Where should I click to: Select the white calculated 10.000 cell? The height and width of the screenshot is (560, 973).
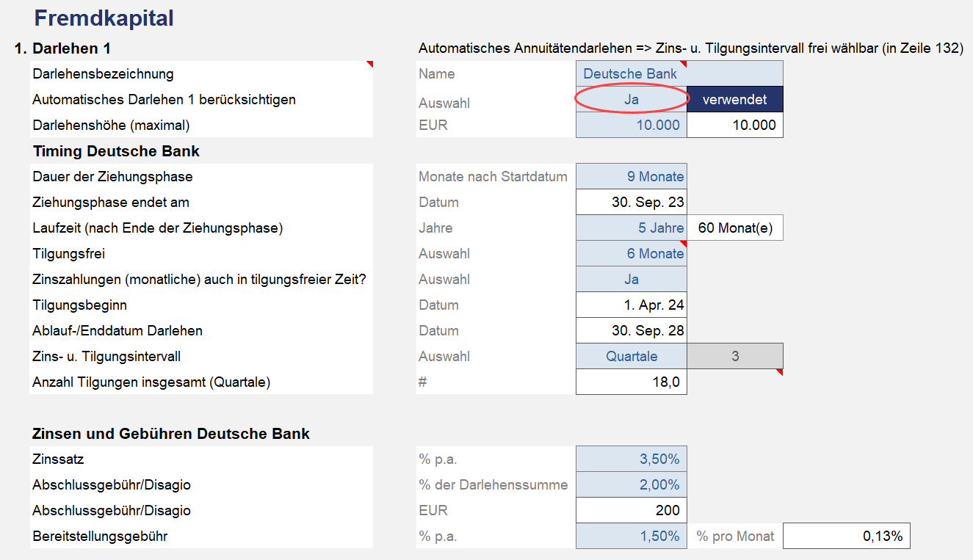point(735,125)
